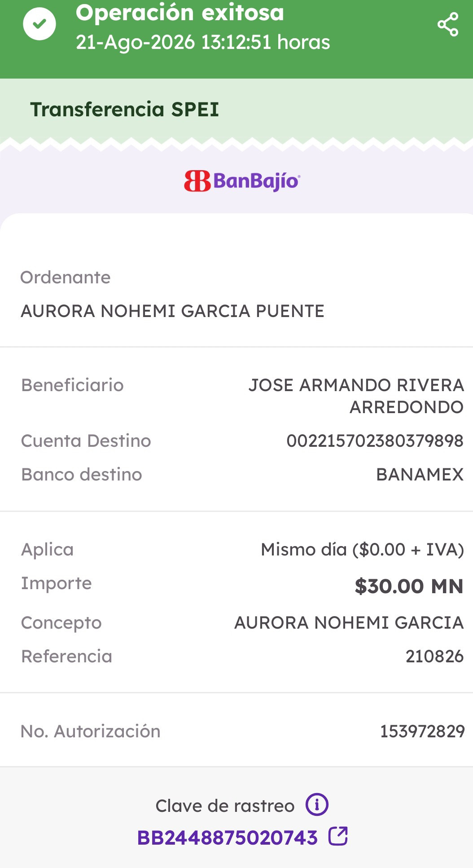Open tracking key BB2448875020743 link
The width and height of the screenshot is (473, 868).
click(228, 838)
